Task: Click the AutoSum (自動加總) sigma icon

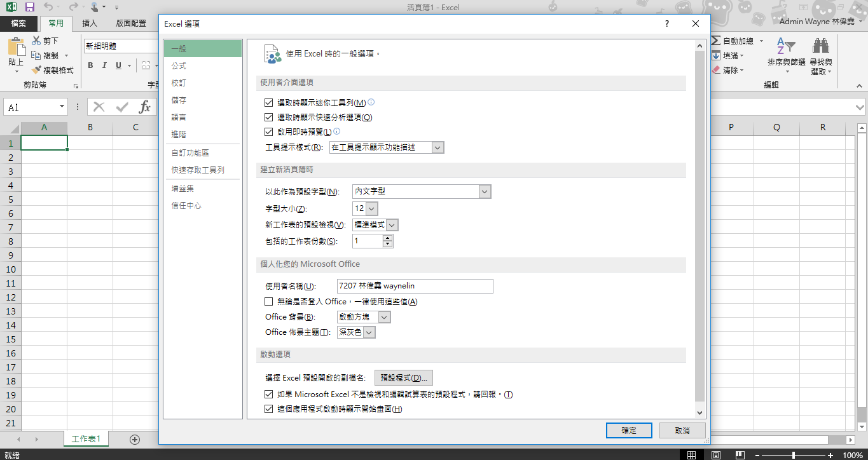Action: point(715,41)
